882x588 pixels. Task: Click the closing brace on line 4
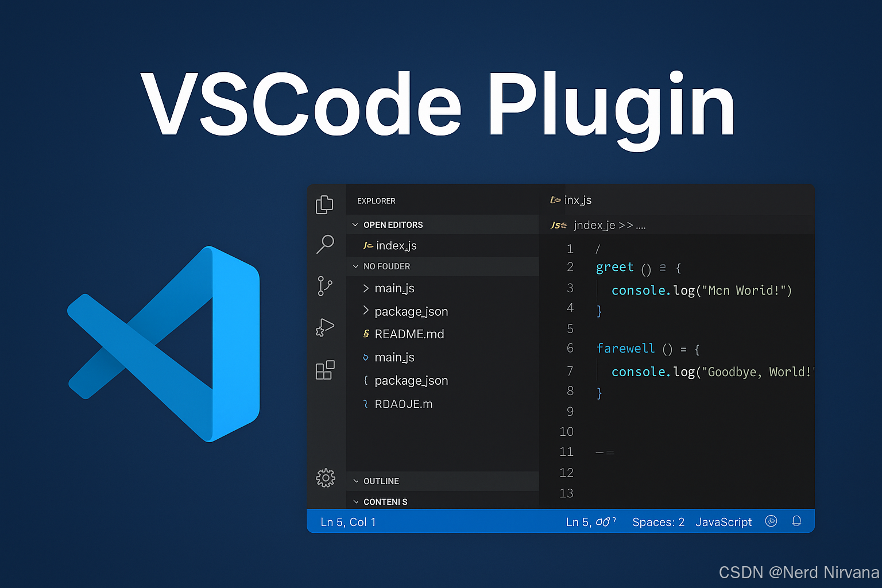599,311
